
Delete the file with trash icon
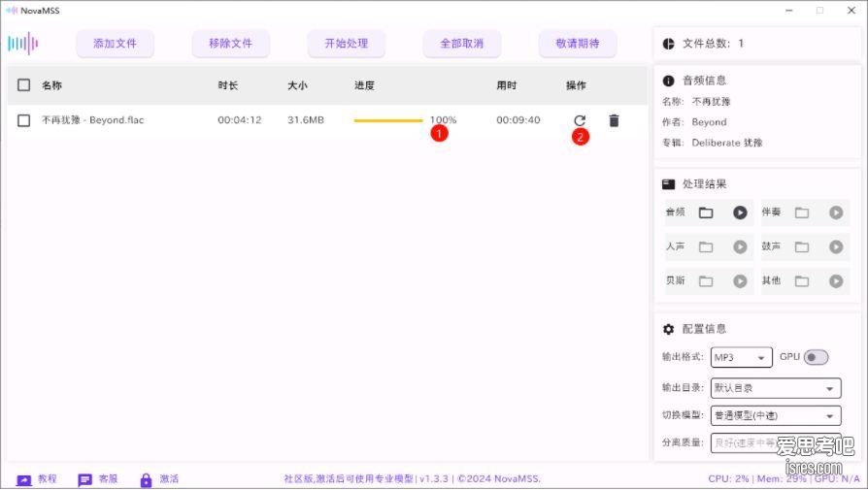click(614, 120)
